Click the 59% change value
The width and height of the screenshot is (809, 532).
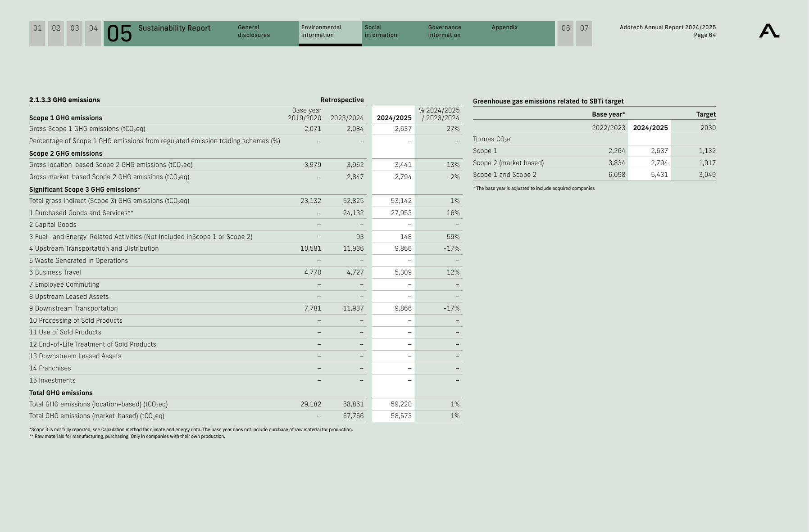click(453, 237)
